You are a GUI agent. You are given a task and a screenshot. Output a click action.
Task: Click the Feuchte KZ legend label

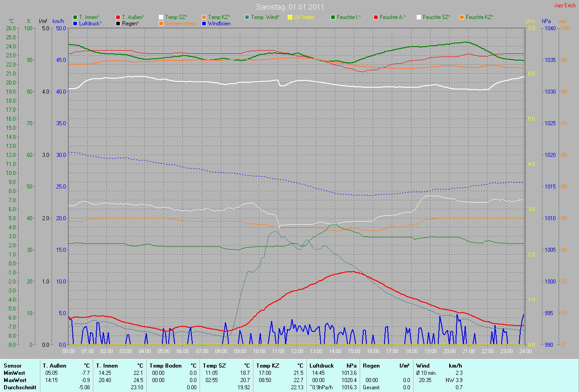point(479,17)
